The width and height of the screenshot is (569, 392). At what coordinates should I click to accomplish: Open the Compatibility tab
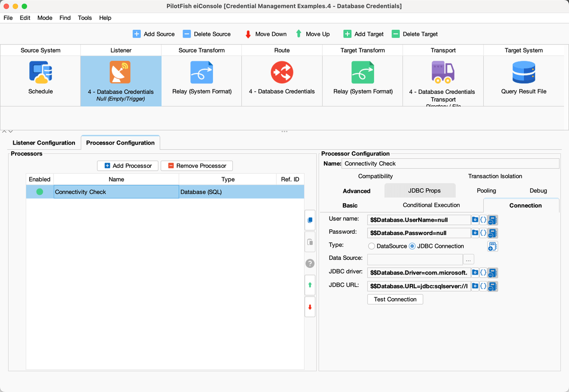376,176
